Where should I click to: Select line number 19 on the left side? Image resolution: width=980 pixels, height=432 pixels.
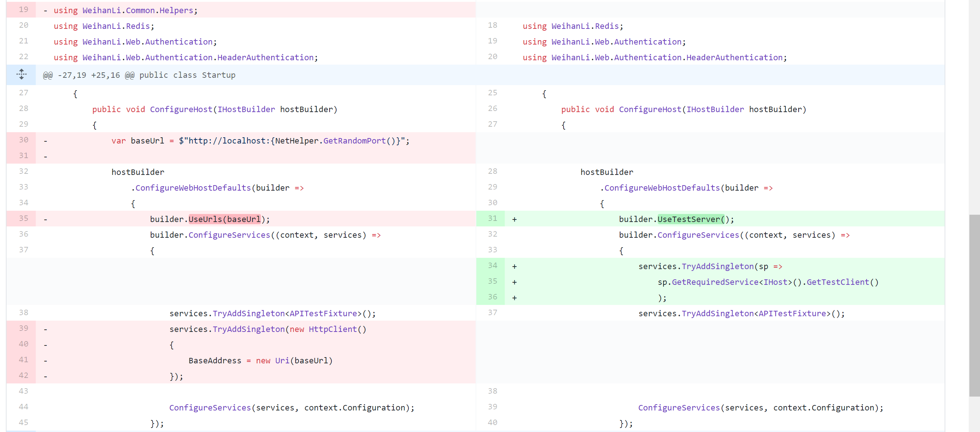coord(23,10)
